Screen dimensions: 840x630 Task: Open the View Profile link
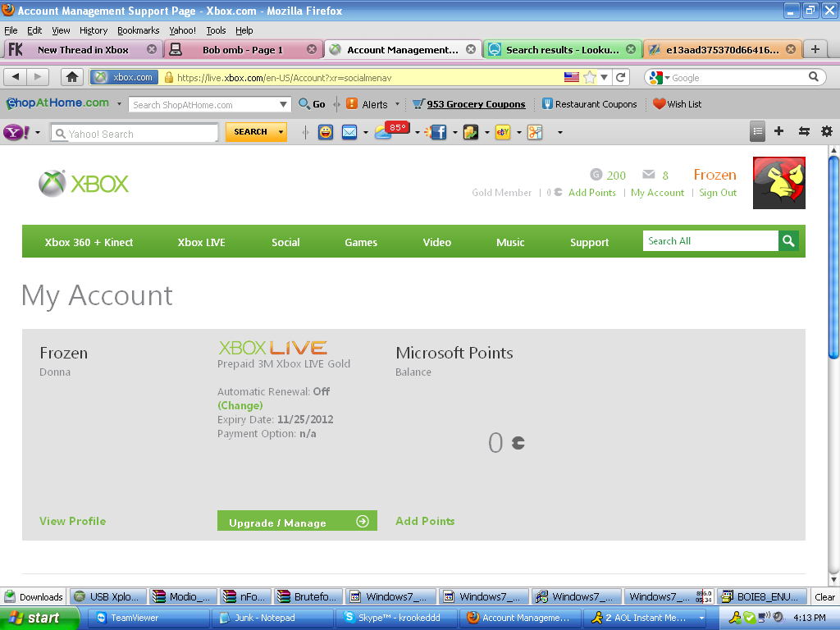[x=72, y=521]
